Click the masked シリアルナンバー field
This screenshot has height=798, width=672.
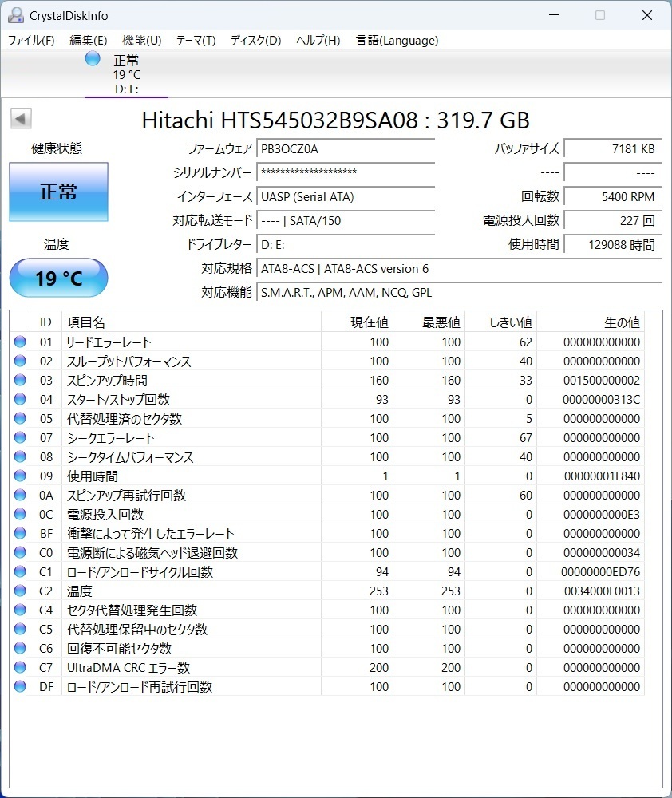pos(345,173)
